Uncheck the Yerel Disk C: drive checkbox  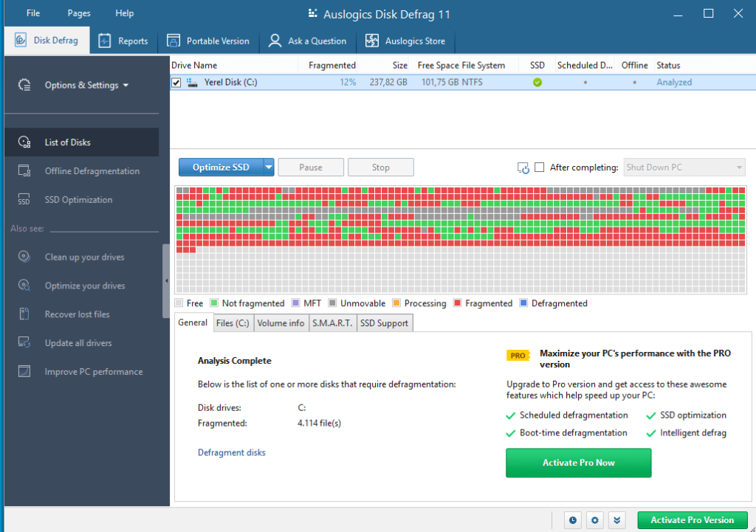pos(175,82)
